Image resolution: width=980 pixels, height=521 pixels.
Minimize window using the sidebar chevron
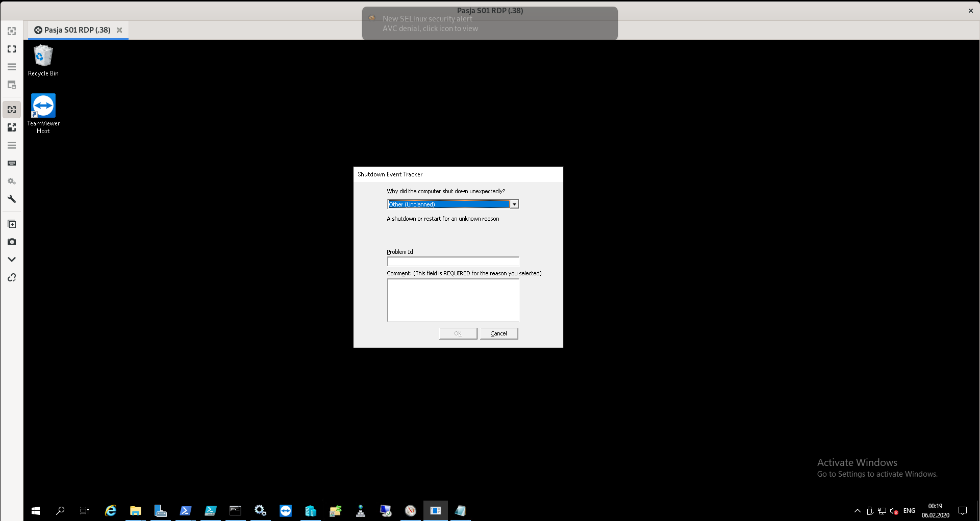[x=12, y=259]
